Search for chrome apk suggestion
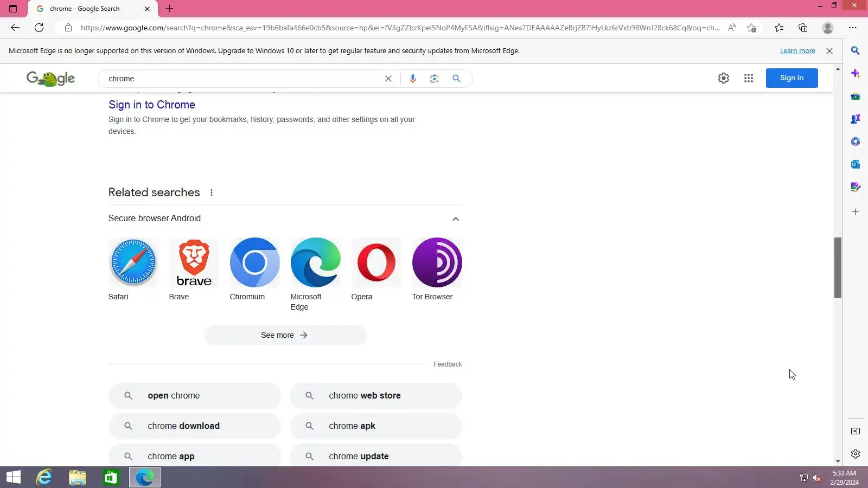868x488 pixels. point(376,426)
